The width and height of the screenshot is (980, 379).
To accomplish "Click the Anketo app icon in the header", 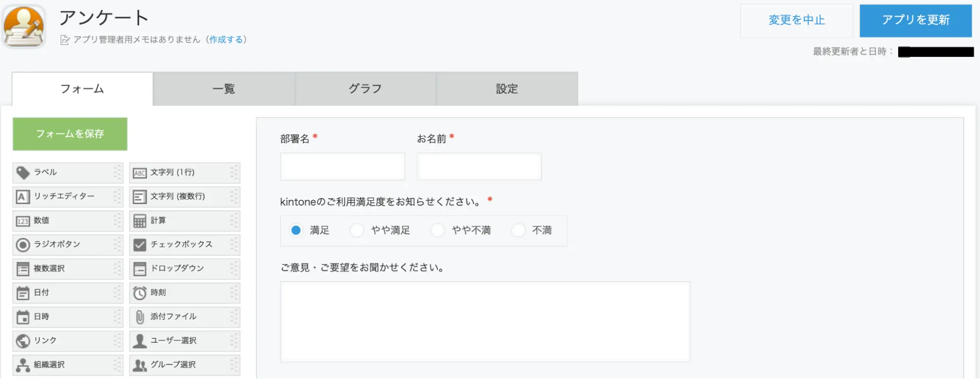I will tap(24, 26).
